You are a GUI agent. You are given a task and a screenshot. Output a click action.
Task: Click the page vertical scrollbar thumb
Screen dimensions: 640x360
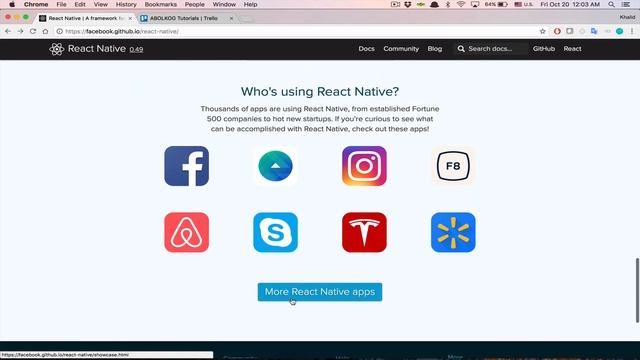637,290
